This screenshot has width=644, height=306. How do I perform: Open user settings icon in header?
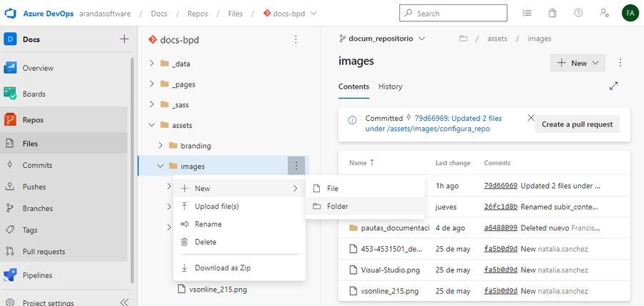click(x=604, y=14)
